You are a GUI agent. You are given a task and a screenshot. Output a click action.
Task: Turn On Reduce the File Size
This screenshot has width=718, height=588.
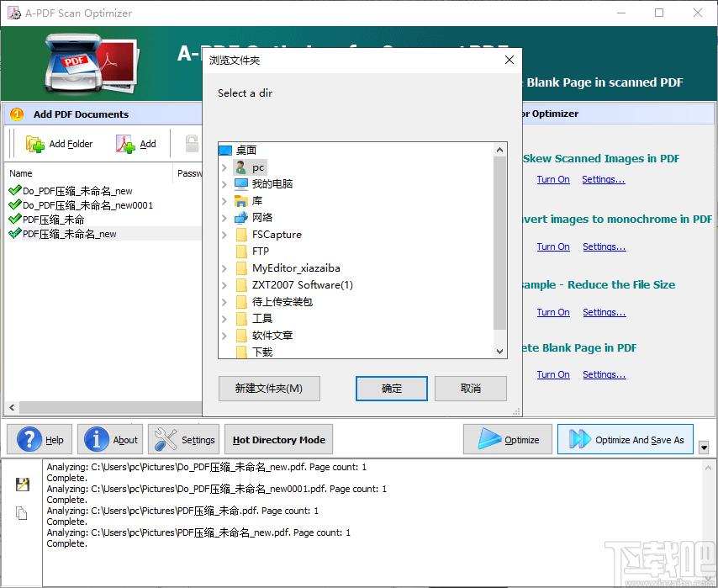(552, 312)
